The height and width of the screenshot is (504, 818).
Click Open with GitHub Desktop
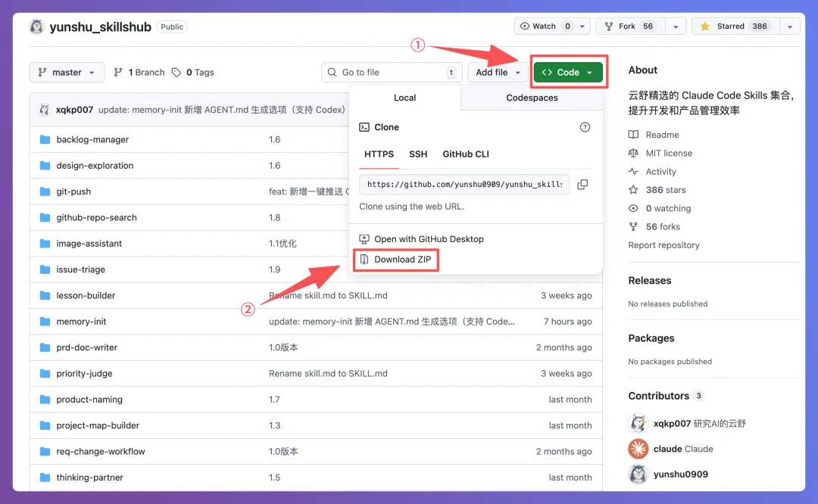tap(429, 239)
